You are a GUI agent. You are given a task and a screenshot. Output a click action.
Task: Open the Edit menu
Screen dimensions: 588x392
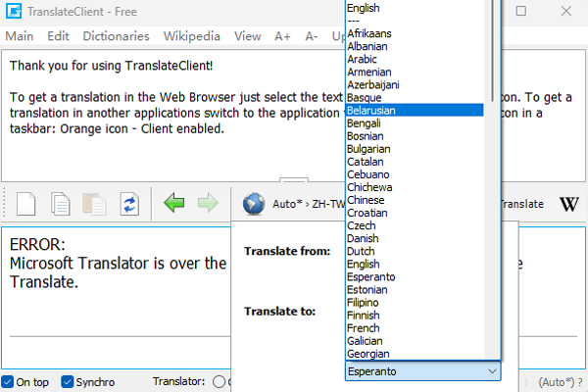coord(58,36)
